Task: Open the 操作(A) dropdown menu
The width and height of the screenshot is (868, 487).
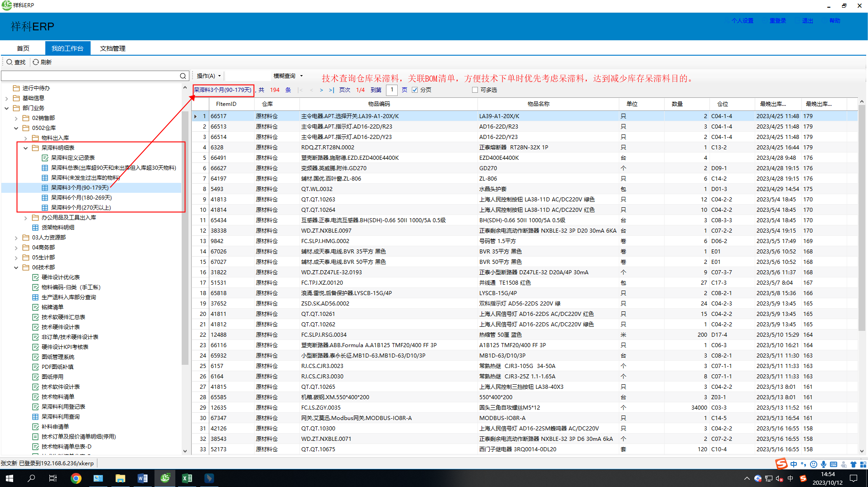Action: pyautogui.click(x=209, y=76)
